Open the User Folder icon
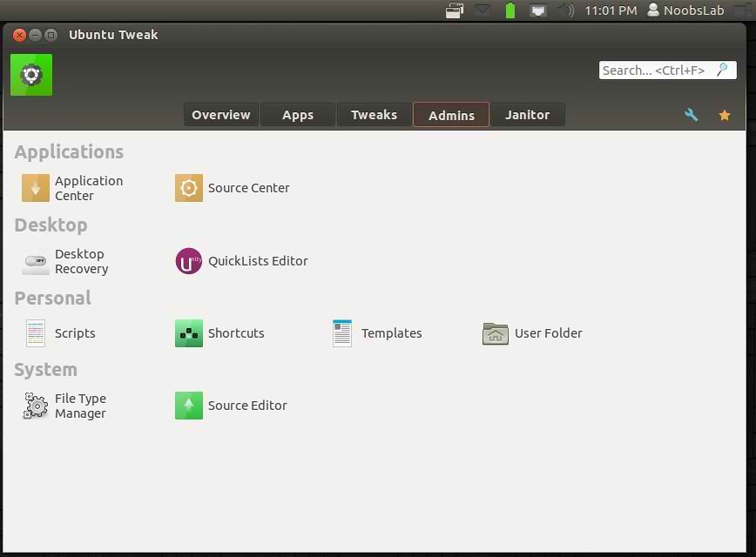This screenshot has height=557, width=756. 496,333
